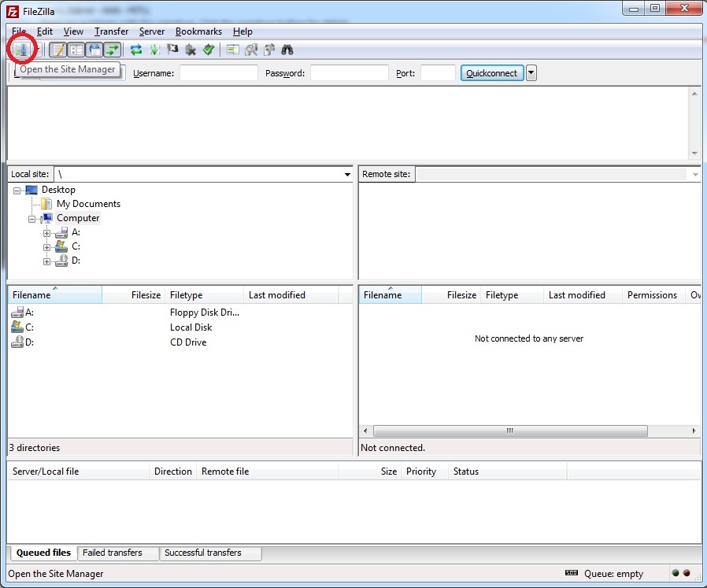Select A: drive in local tree
Viewport: 707px width, 588px height.
click(76, 232)
